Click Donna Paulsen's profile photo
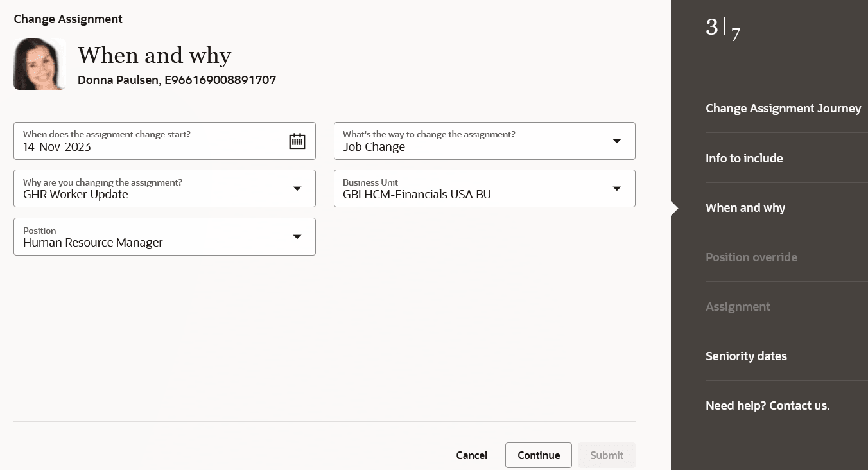This screenshot has width=868, height=470. click(40, 64)
